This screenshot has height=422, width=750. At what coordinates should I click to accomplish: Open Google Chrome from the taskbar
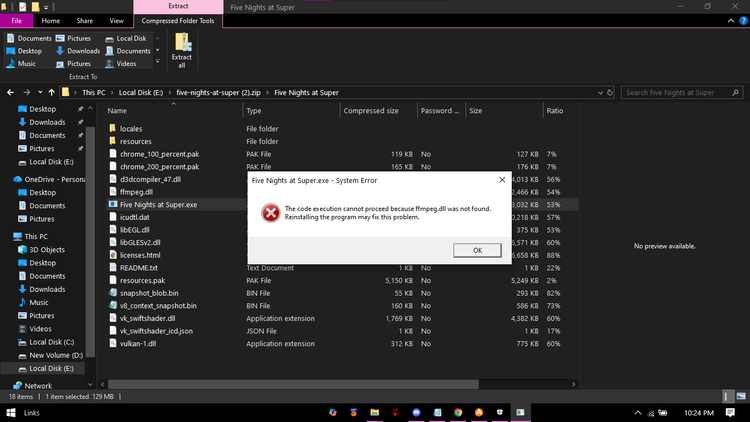[458, 412]
